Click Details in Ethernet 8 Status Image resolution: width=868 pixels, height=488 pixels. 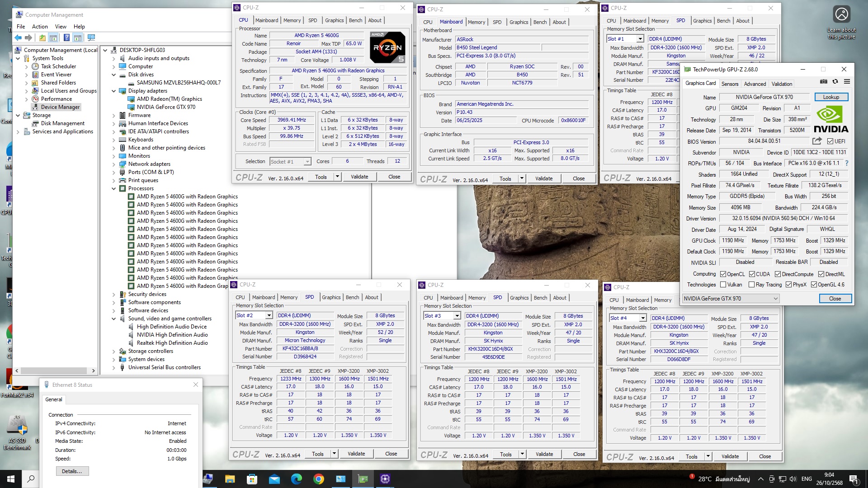point(72,471)
